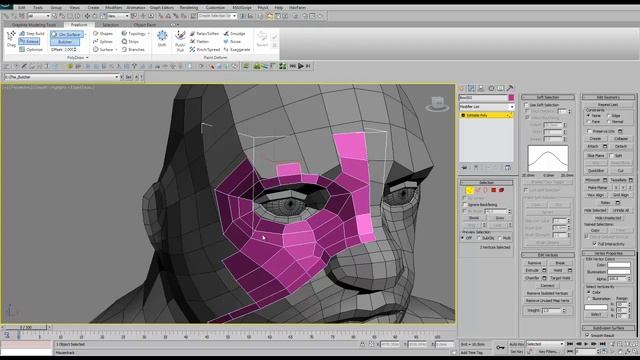
Task: Click the Select and Move tool in main toolbar
Action: [87, 16]
